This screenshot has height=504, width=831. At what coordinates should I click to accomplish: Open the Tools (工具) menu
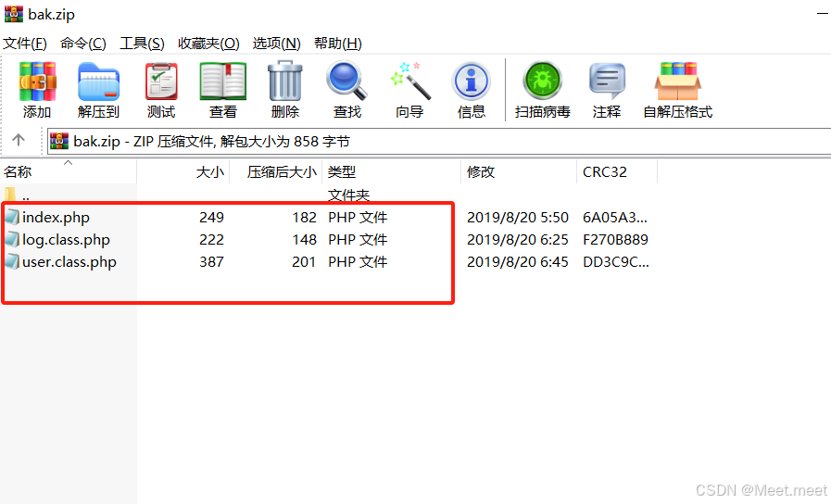tap(142, 44)
